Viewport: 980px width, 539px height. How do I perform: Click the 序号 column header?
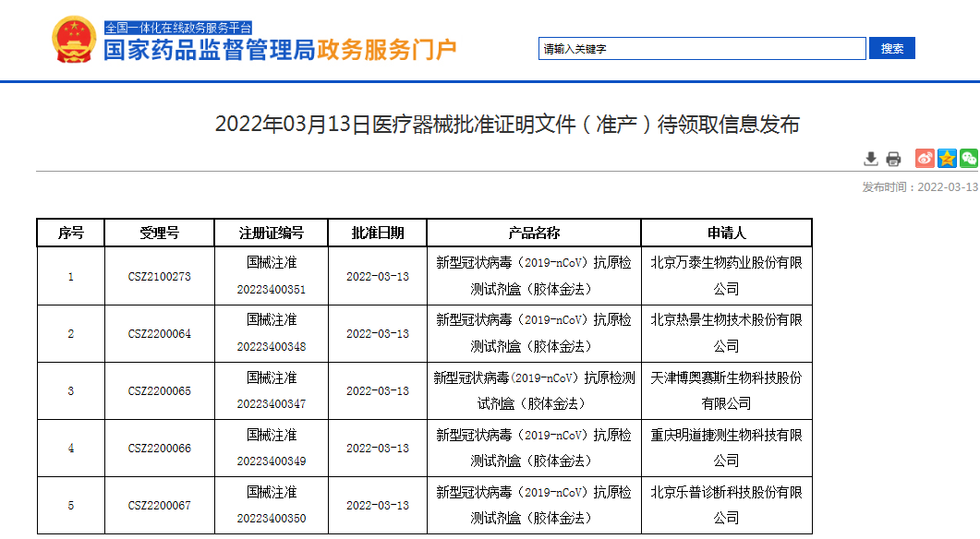[70, 233]
